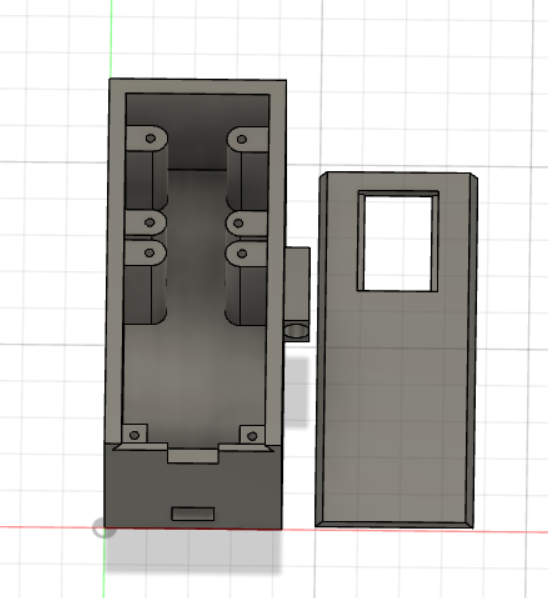Select the screw hole in the bottom-right square corner boss

(x=252, y=436)
